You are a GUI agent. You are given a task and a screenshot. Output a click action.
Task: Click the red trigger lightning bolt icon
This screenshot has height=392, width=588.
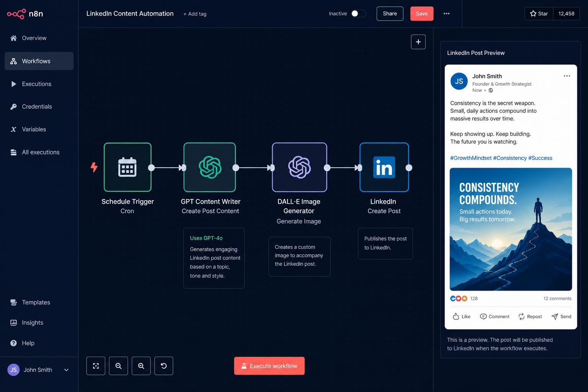[x=94, y=167]
